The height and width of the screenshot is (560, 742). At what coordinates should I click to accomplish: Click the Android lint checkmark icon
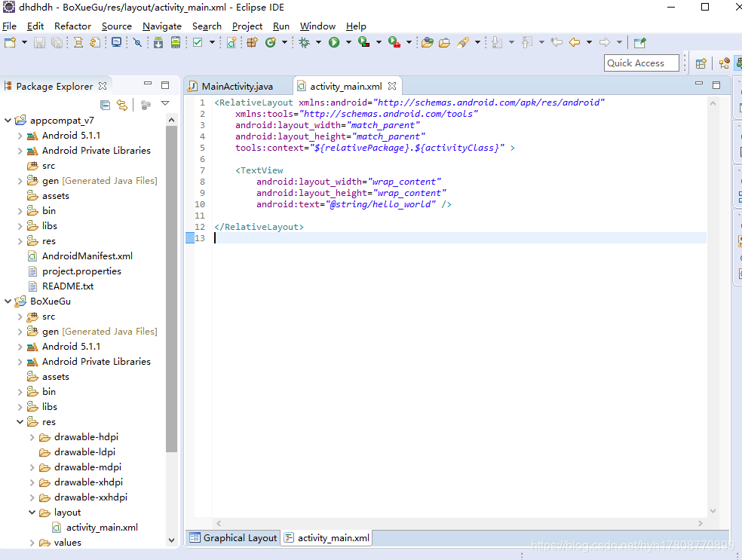tap(198, 42)
